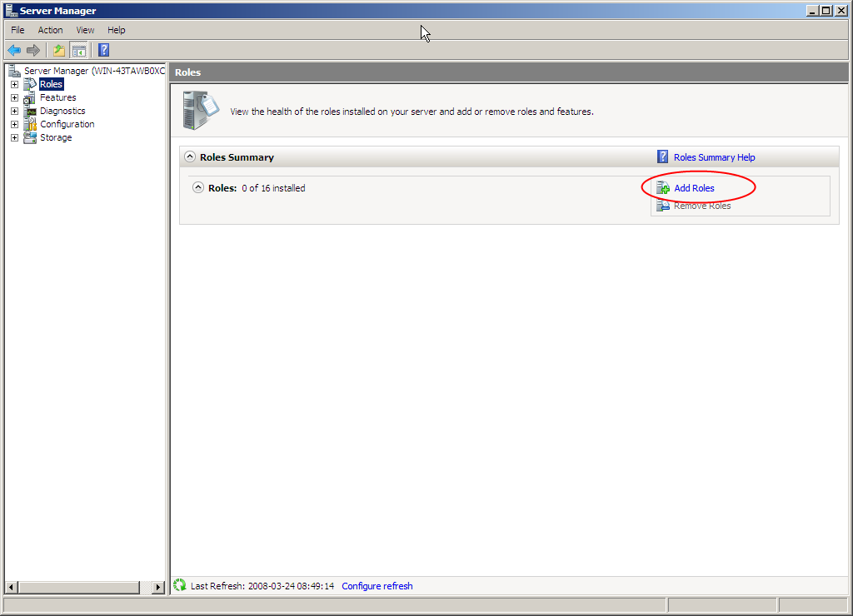Image resolution: width=853 pixels, height=616 pixels.
Task: Click the Forward arrow toolbar icon
Action: pyautogui.click(x=33, y=51)
